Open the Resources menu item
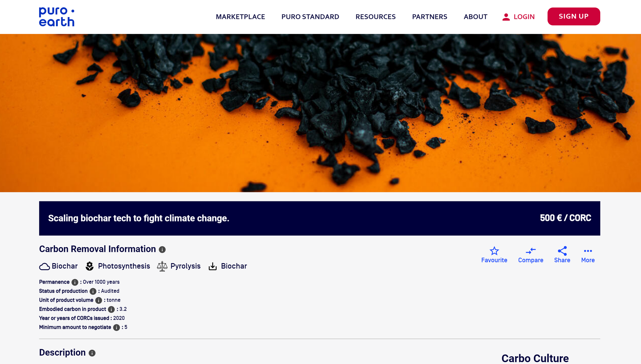This screenshot has height=364, width=641. pyautogui.click(x=375, y=17)
